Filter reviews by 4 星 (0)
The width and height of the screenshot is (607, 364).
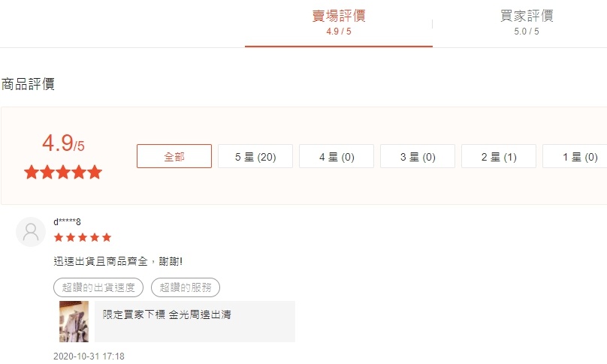click(337, 156)
